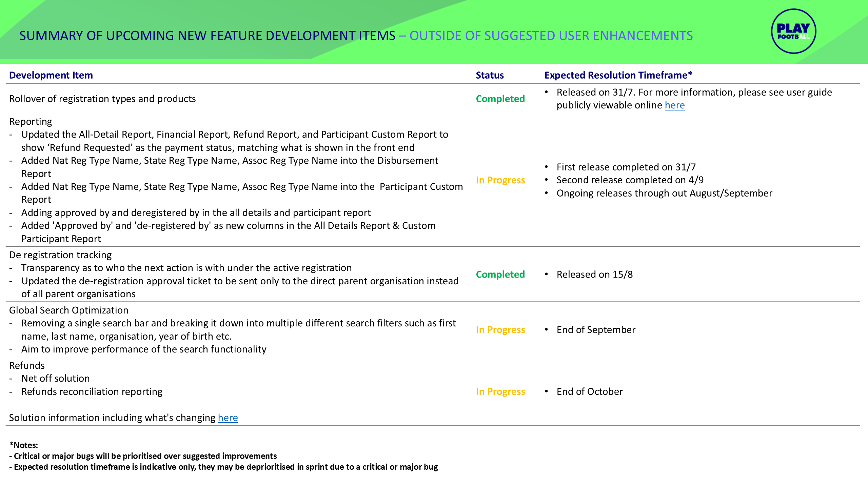Click the 'End of October' timeframe text
Viewport: 868px width, 488px height.
(590, 391)
